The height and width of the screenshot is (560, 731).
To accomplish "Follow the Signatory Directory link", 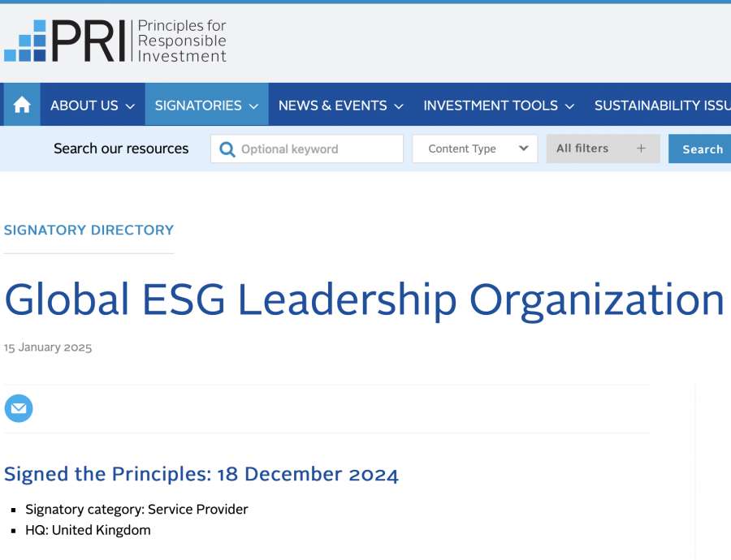I will click(x=89, y=230).
